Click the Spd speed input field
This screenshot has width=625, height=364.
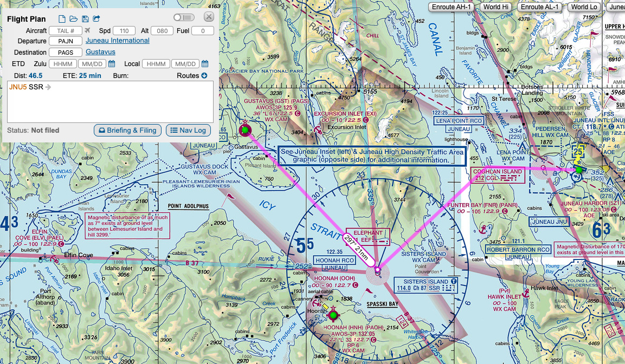(124, 31)
